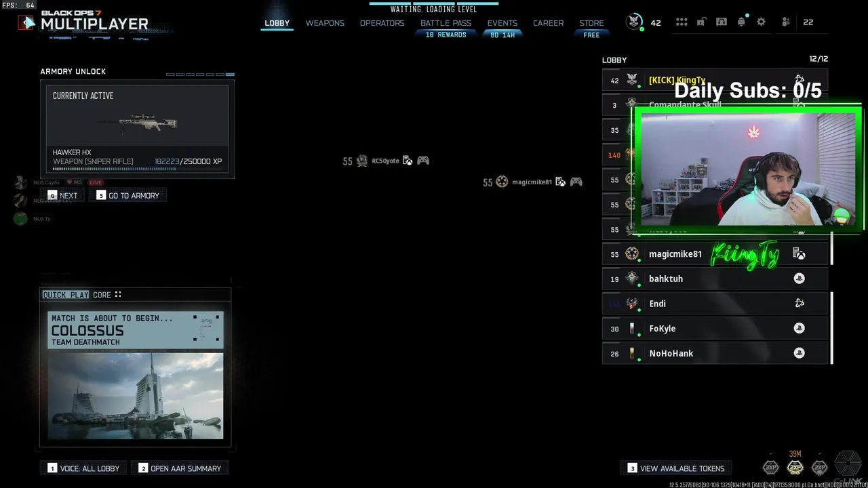868x488 pixels.
Task: Click the streamer webcam overlay
Action: [748, 169]
